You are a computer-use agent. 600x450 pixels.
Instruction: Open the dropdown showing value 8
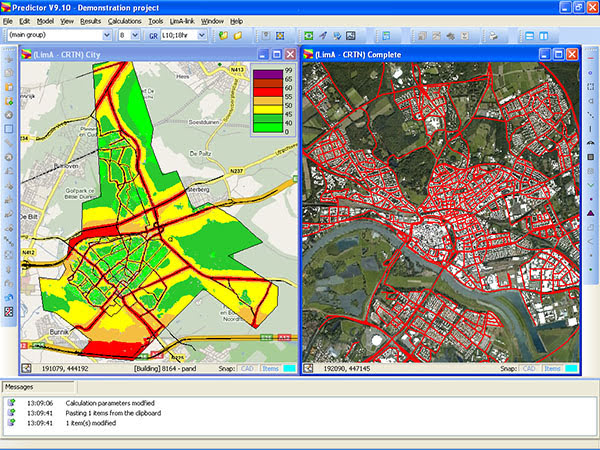[x=134, y=35]
